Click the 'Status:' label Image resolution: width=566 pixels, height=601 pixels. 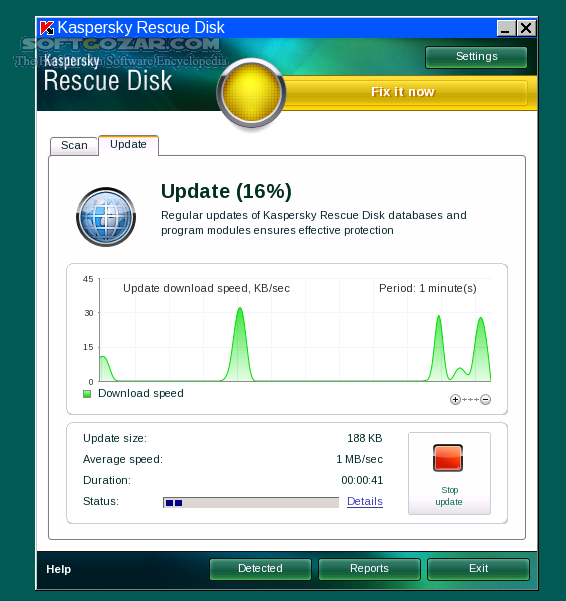101,501
